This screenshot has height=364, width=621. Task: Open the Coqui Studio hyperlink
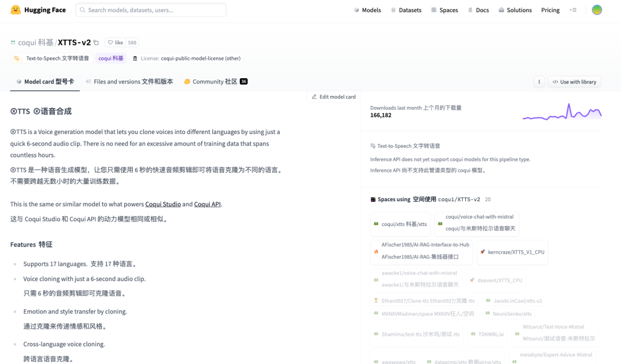(163, 204)
